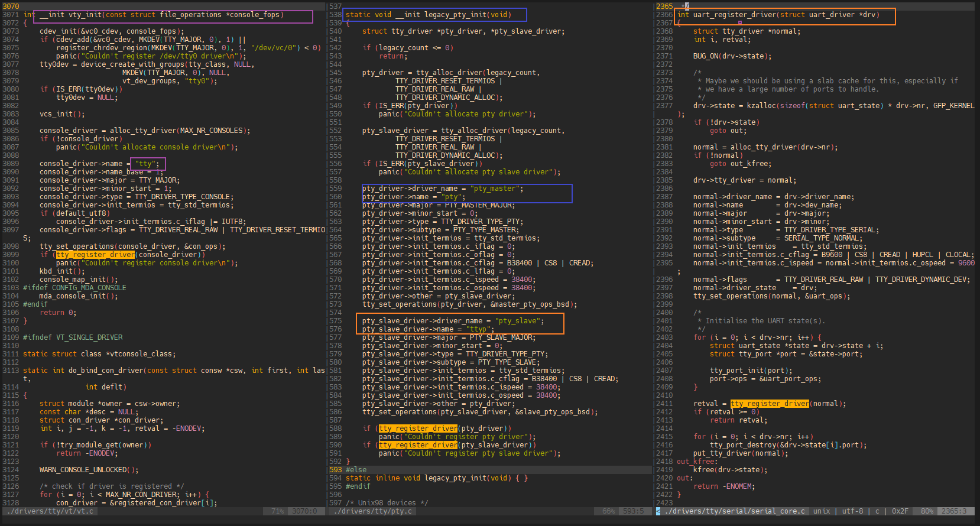Click the uart_register_driver function definition line
Screen dimensions: 980x526
point(778,15)
